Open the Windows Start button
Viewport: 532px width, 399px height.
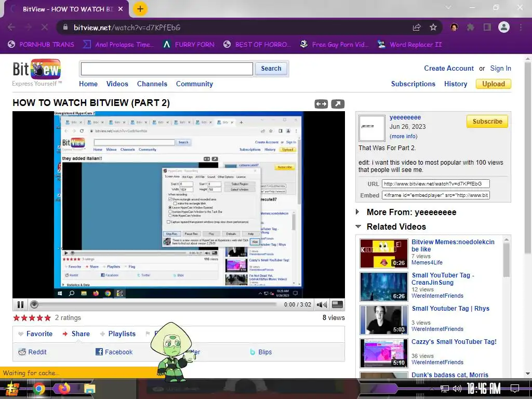(x=13, y=389)
